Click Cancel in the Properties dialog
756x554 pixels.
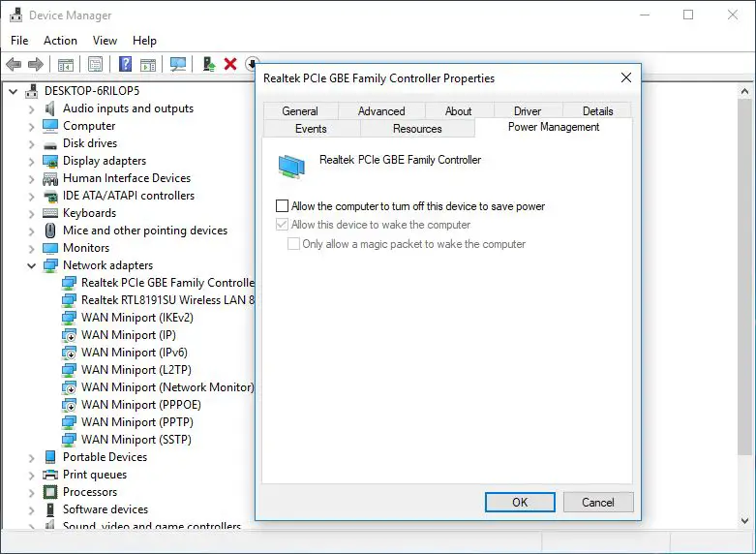click(x=598, y=503)
